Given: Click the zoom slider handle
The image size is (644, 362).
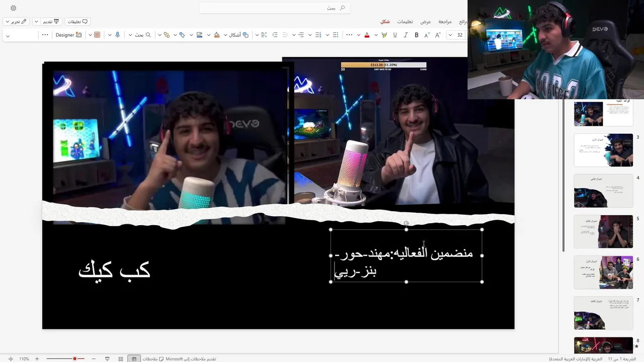Looking at the screenshot, I should [x=74, y=359].
